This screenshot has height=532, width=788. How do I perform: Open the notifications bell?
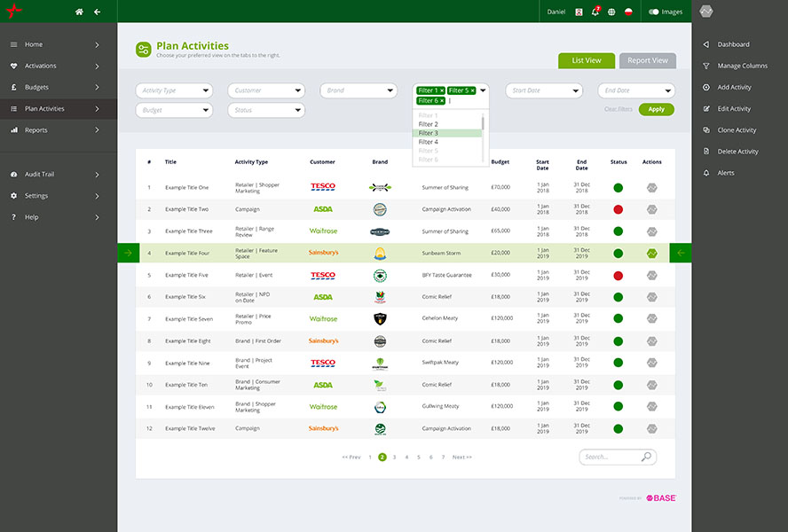coord(595,12)
